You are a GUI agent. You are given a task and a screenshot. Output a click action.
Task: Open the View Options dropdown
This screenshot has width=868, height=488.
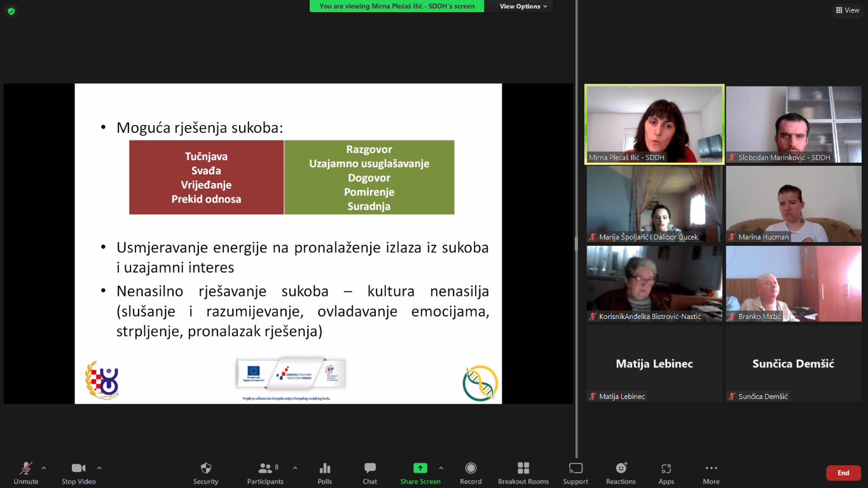click(523, 6)
